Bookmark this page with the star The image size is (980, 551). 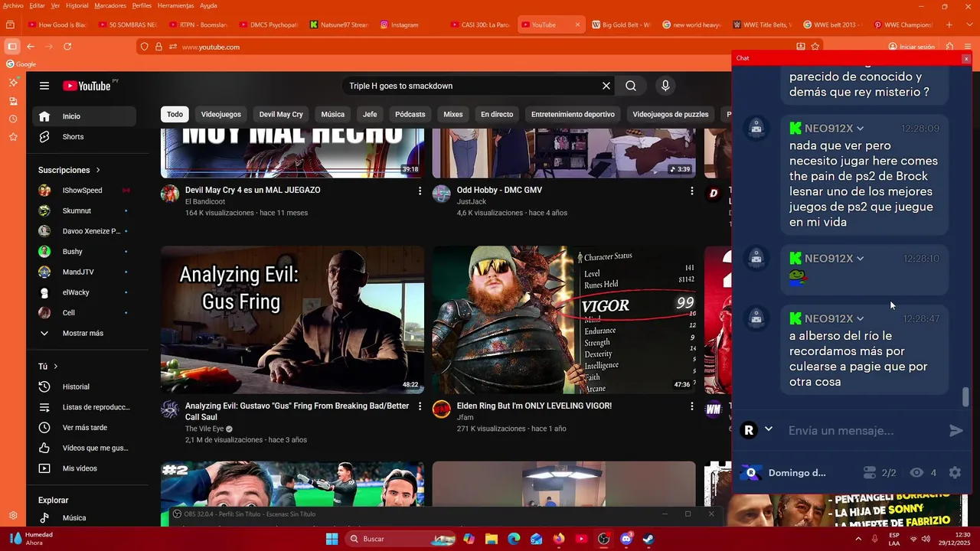click(815, 47)
